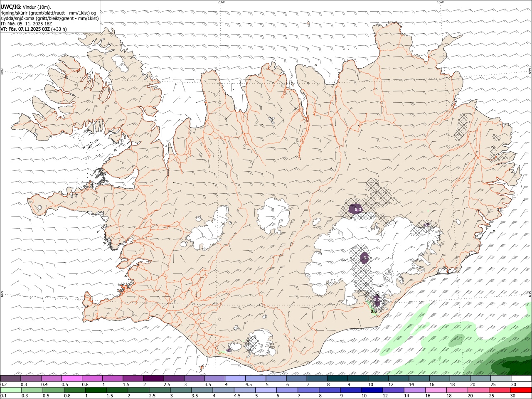Click the bottom-row red-pink swatch starting at 25
This screenshot has height=399, width=532.
[x=500, y=390]
